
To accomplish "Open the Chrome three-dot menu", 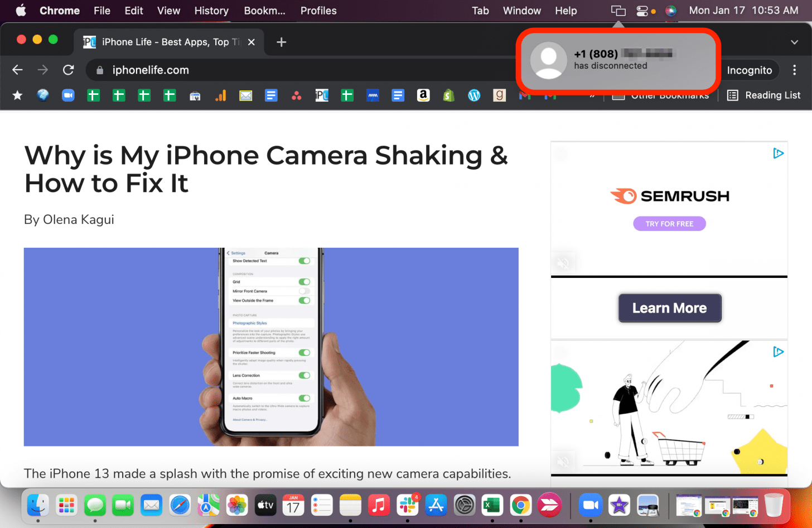I will (794, 70).
